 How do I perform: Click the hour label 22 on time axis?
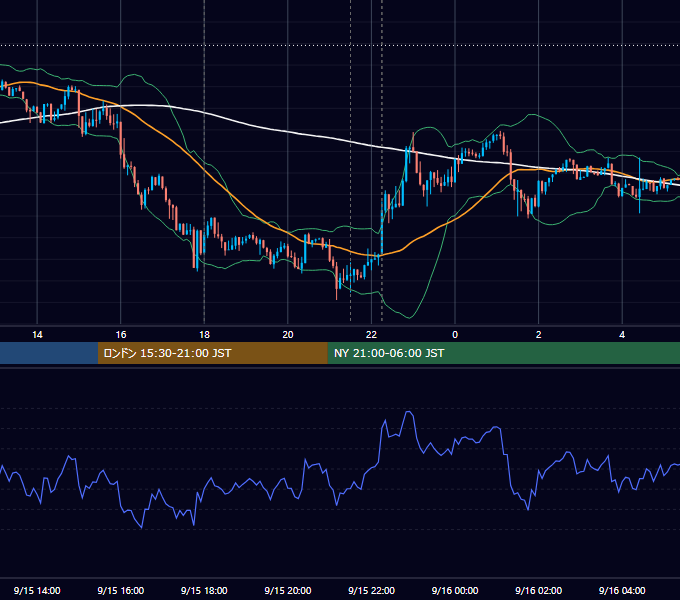[371, 335]
